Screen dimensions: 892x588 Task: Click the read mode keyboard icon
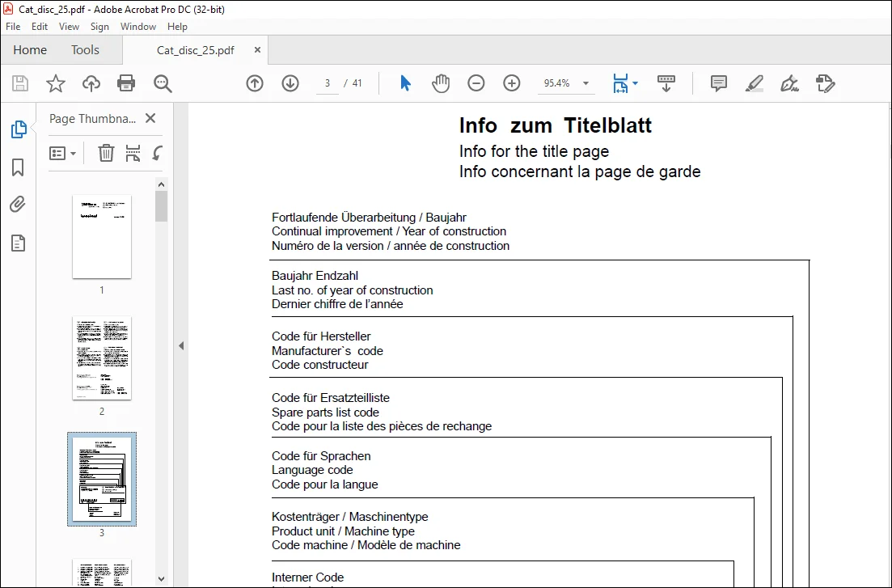pyautogui.click(x=666, y=83)
